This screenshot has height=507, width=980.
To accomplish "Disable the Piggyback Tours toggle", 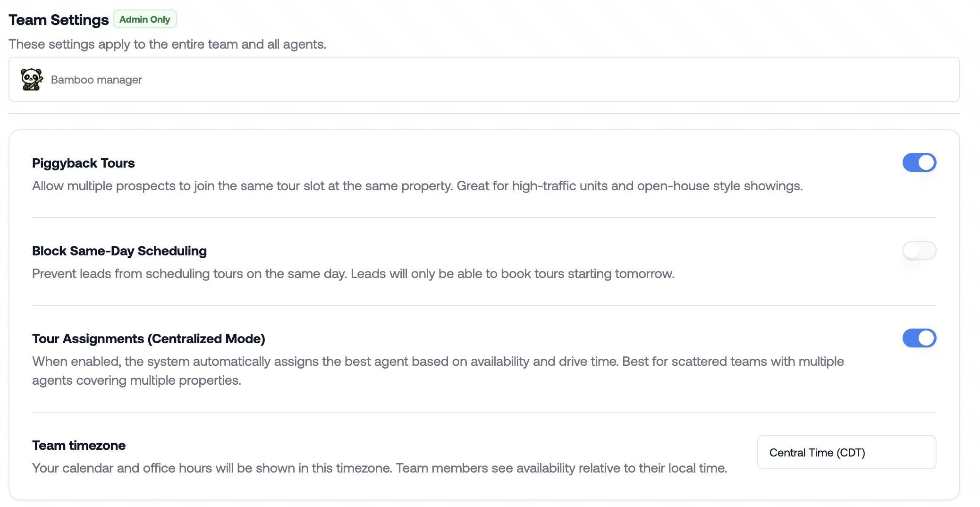I will [919, 162].
